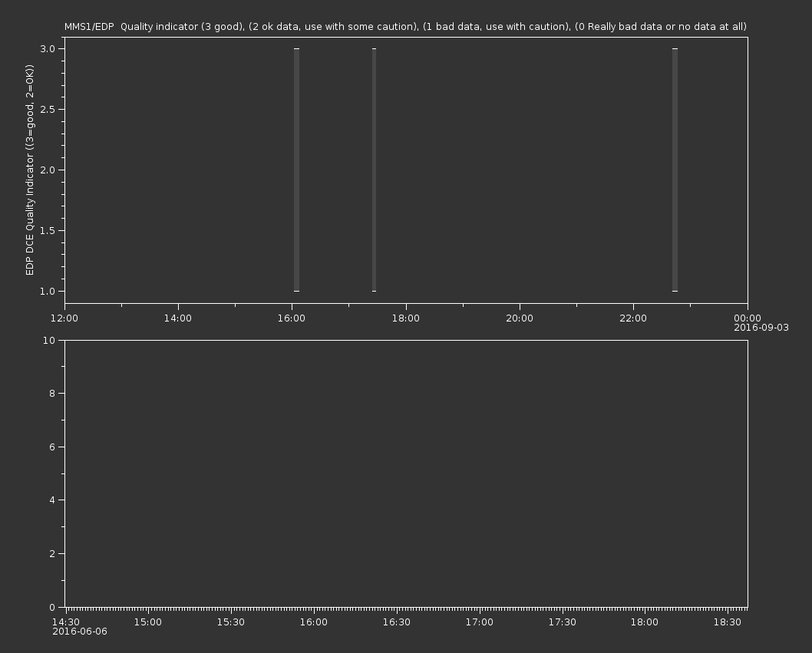Click the "1.5" y-axis value in the top plot

coord(48,230)
